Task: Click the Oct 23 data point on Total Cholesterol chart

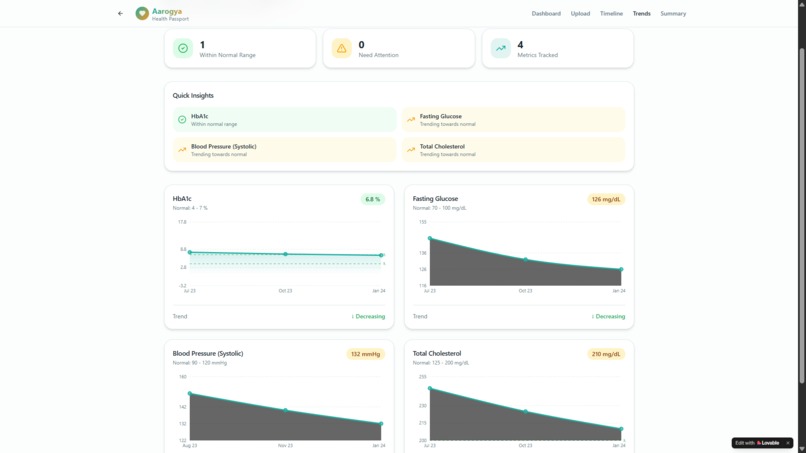Action: click(x=525, y=412)
